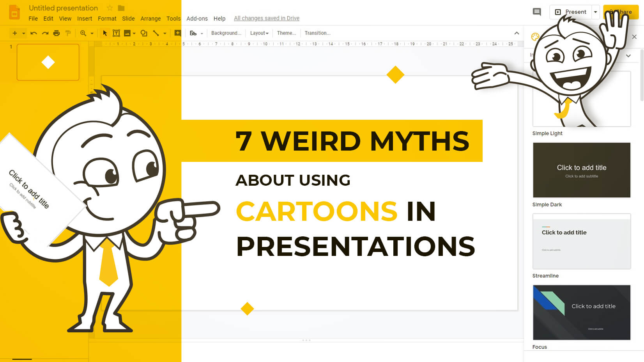Collapse the toolbar with the up chevron

pos(517,33)
